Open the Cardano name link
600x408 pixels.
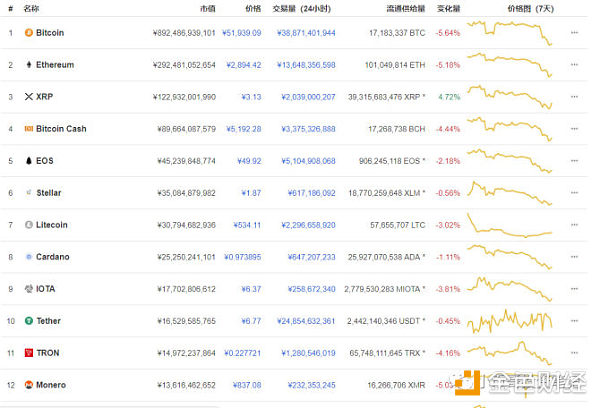52,257
